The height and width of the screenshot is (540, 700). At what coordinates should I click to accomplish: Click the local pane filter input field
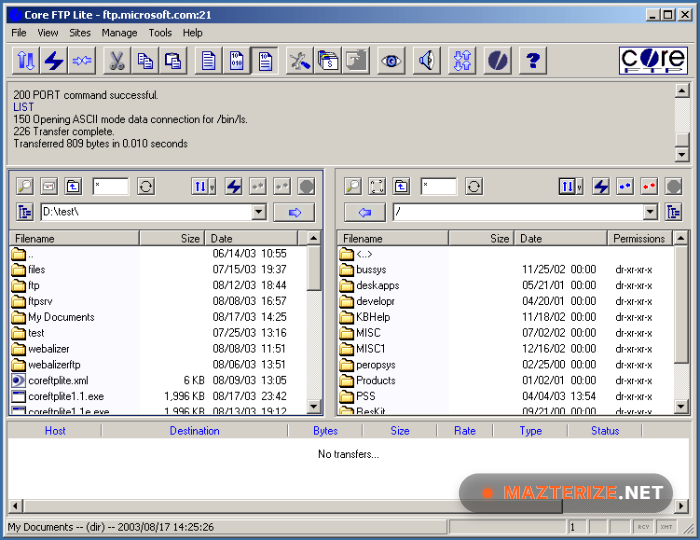(111, 186)
